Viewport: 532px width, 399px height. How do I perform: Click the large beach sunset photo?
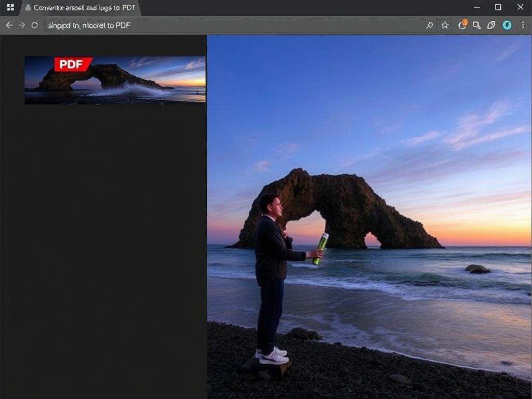(x=369, y=217)
